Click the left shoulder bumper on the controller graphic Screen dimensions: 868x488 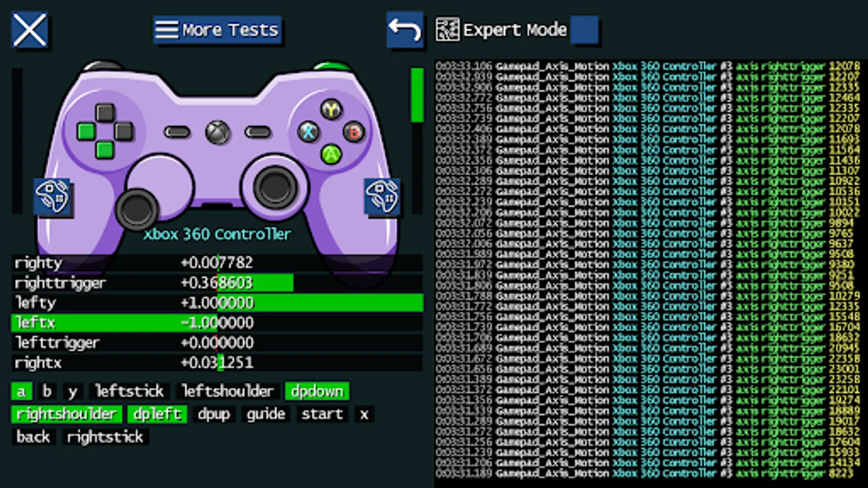(103, 67)
